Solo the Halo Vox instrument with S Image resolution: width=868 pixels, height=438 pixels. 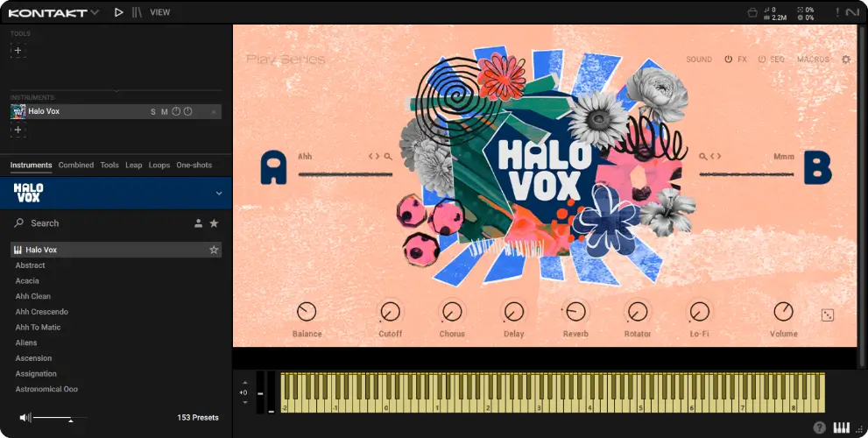click(x=153, y=112)
